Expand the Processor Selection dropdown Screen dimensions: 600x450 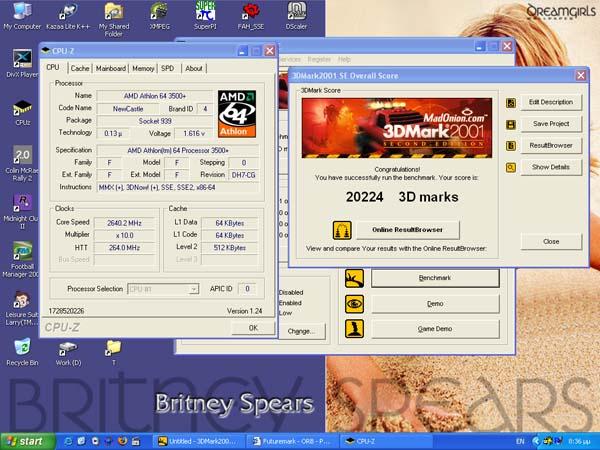pyautogui.click(x=194, y=289)
